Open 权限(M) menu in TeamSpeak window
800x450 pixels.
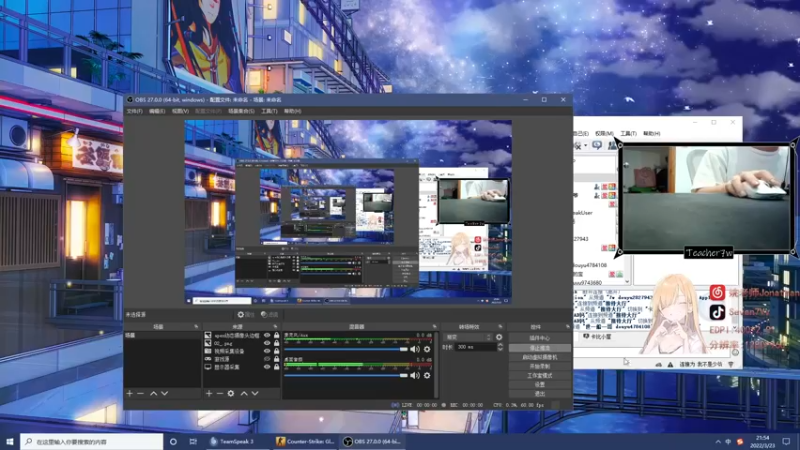point(604,133)
